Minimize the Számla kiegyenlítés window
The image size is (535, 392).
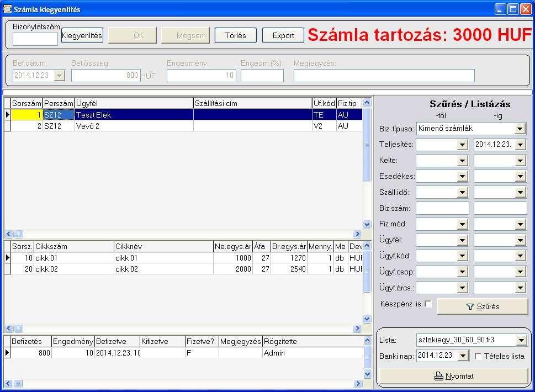point(500,9)
